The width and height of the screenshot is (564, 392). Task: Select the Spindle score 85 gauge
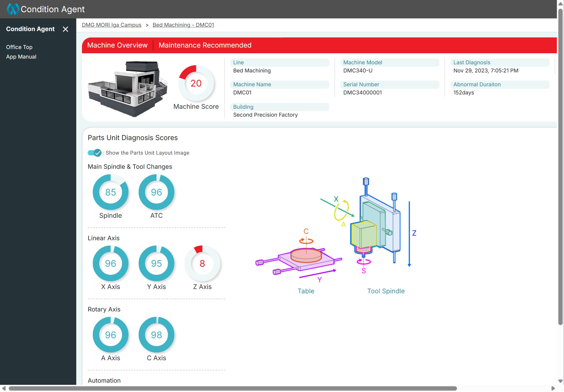(110, 192)
